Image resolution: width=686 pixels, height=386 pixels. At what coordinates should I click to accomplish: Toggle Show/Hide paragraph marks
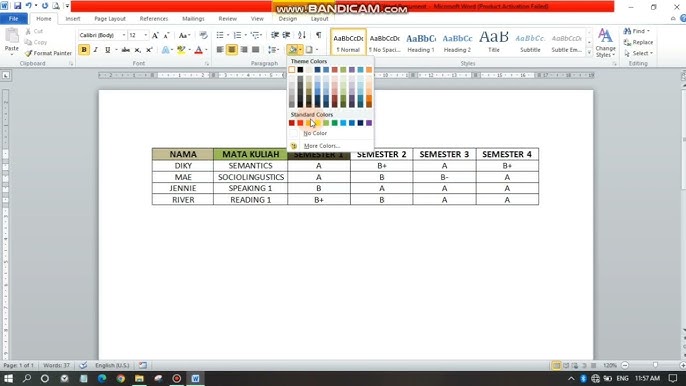tap(318, 35)
